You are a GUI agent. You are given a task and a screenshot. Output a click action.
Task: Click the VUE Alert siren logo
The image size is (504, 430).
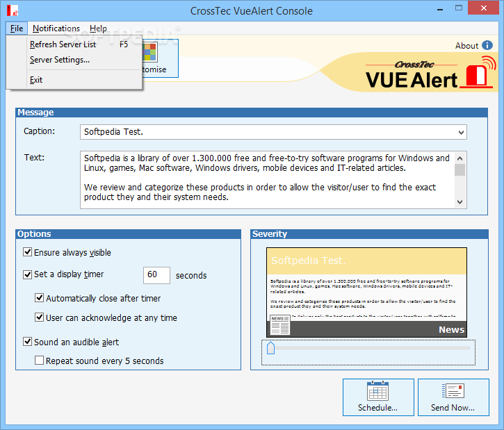tap(477, 72)
